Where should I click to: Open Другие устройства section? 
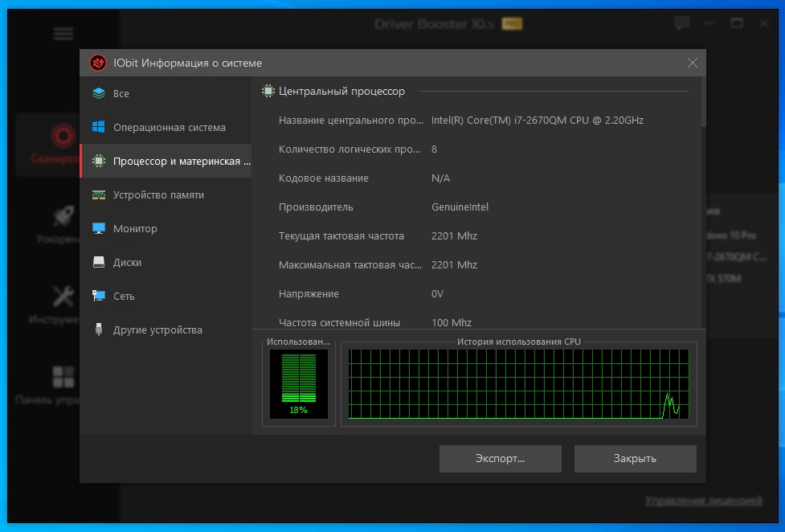166,329
